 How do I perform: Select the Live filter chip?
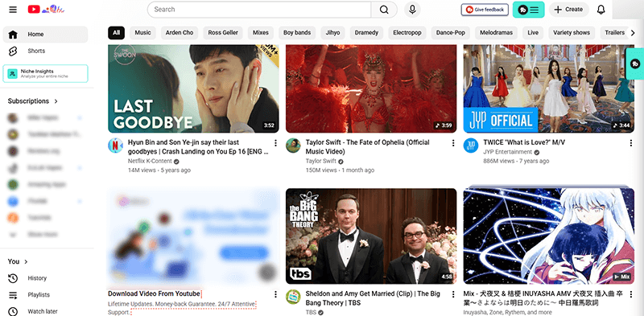(533, 33)
